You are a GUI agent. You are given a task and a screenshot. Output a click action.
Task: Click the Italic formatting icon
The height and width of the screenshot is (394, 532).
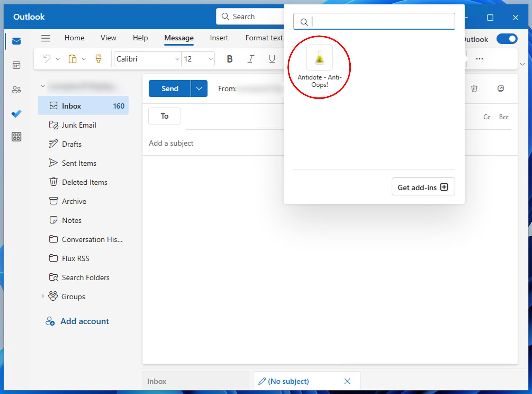(x=251, y=59)
